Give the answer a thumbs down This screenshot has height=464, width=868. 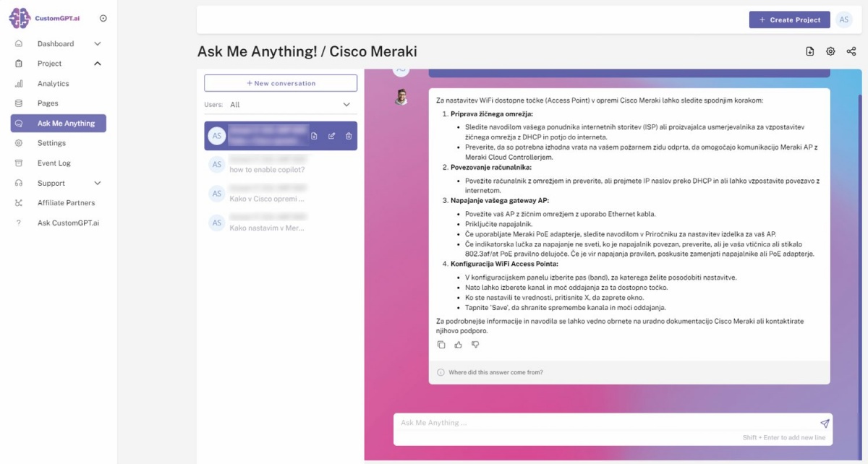pyautogui.click(x=475, y=345)
